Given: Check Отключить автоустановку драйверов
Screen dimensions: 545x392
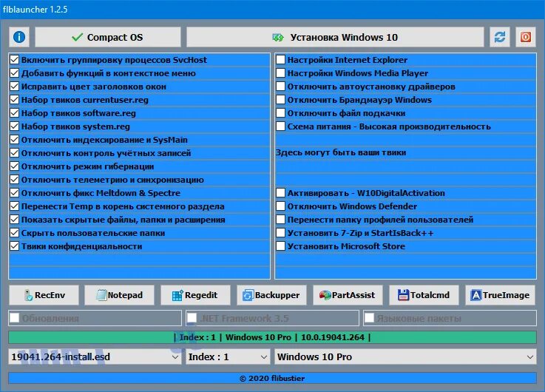Looking at the screenshot, I should (x=280, y=87).
